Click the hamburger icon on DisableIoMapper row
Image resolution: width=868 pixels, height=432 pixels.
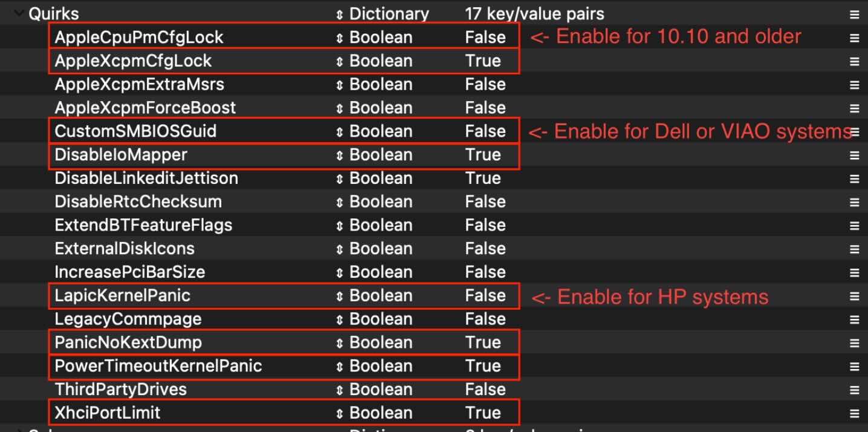854,155
